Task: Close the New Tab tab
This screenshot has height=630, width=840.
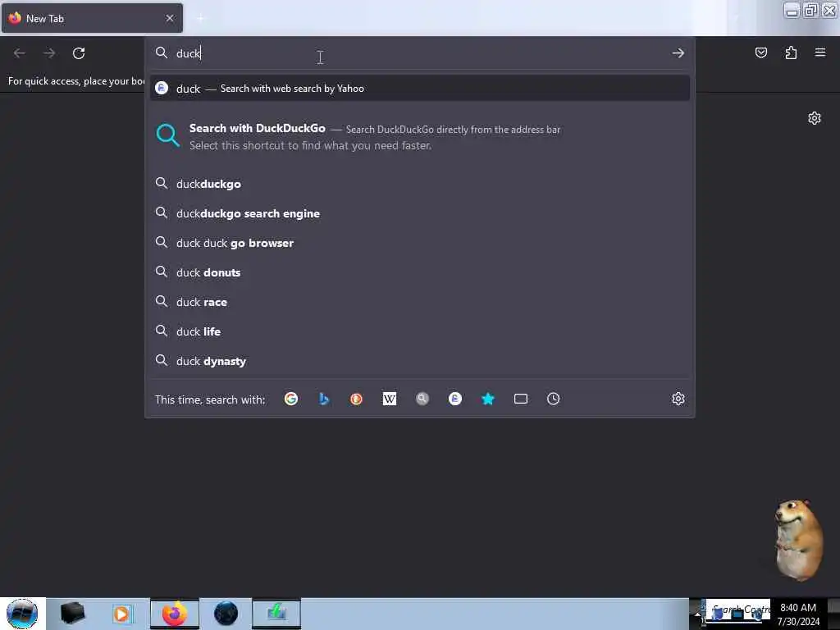Action: coord(170,18)
